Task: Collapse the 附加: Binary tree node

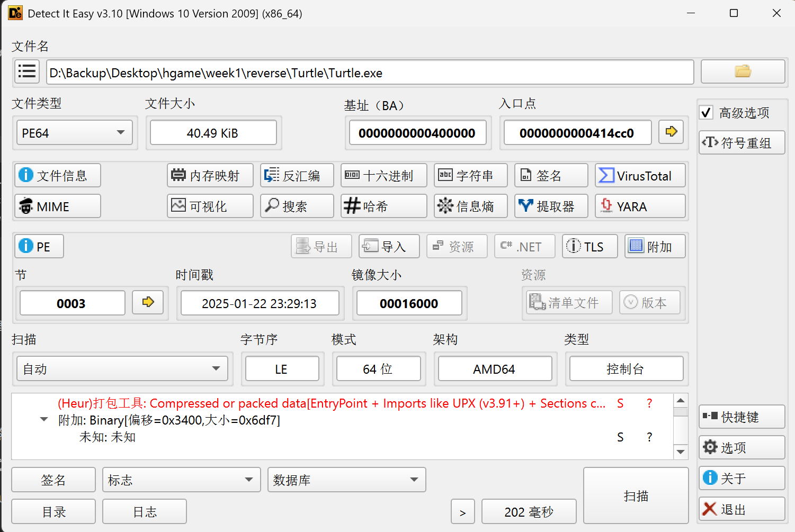Action: [x=44, y=420]
